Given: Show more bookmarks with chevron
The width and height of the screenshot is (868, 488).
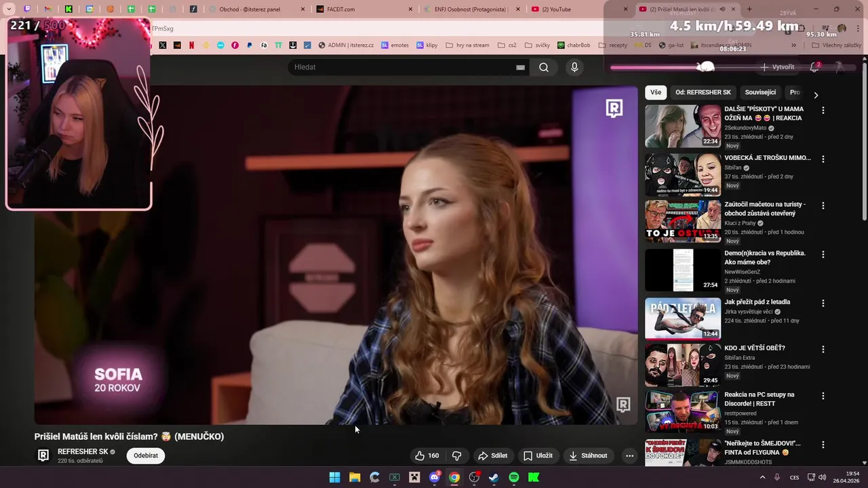Looking at the screenshot, I should point(793,45).
